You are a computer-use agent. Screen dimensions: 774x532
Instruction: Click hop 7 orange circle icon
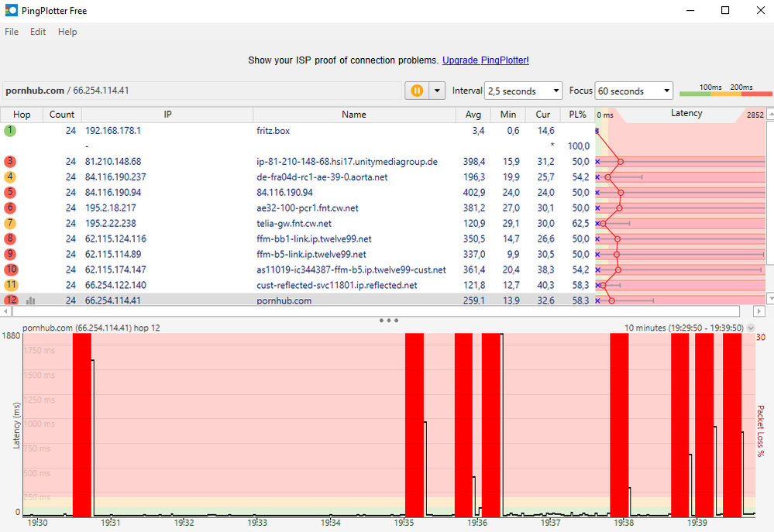[10, 223]
